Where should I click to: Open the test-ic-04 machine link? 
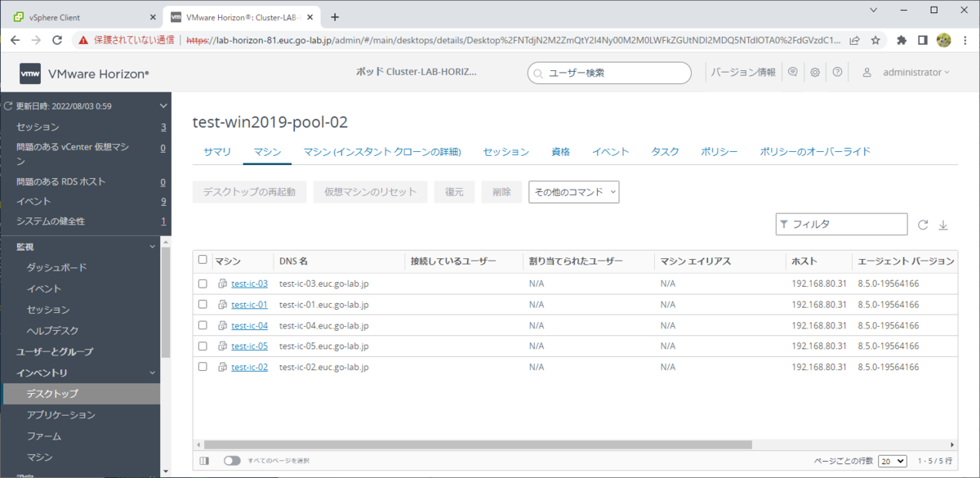[x=249, y=325]
